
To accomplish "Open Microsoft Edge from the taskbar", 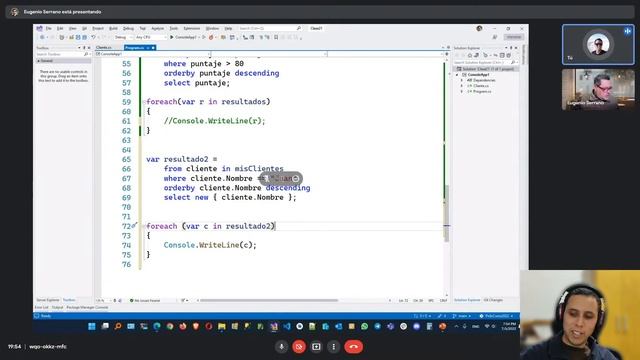I will point(157,326).
